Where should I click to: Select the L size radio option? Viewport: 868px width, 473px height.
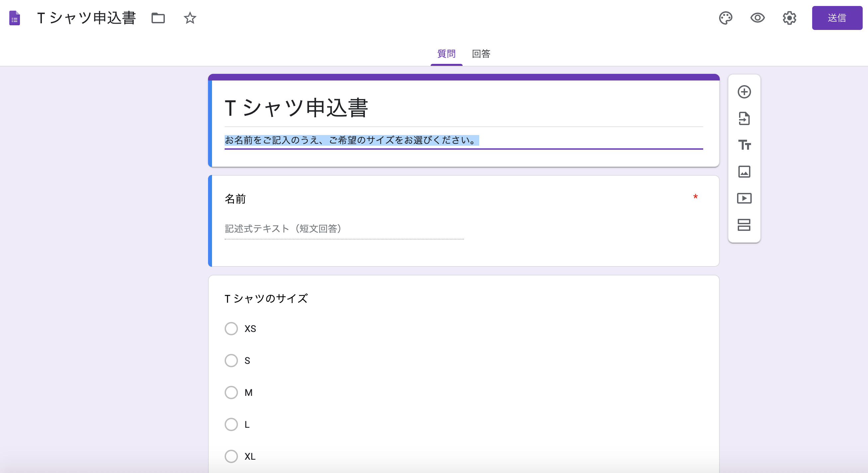231,424
